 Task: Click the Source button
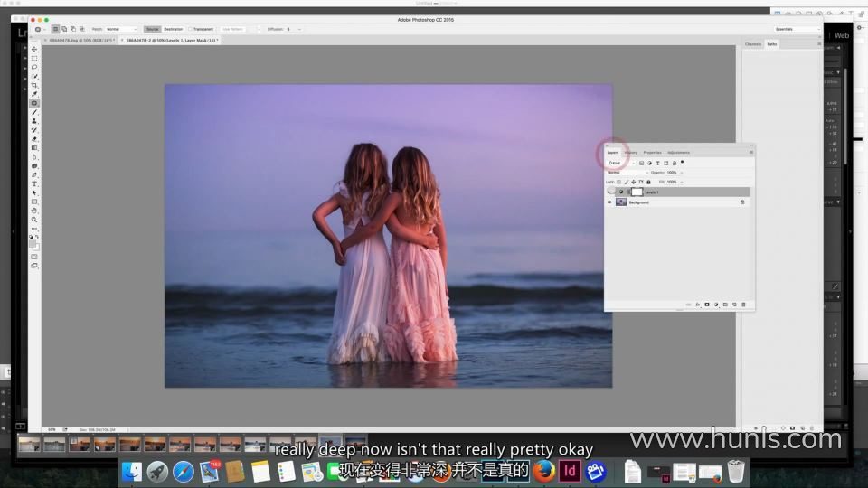click(x=152, y=29)
